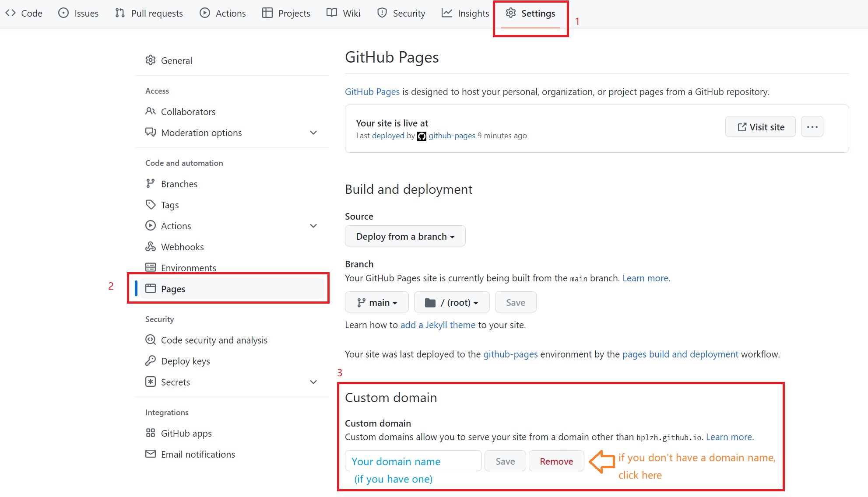
Task: Click Learn more link for custom domains
Action: coord(729,437)
